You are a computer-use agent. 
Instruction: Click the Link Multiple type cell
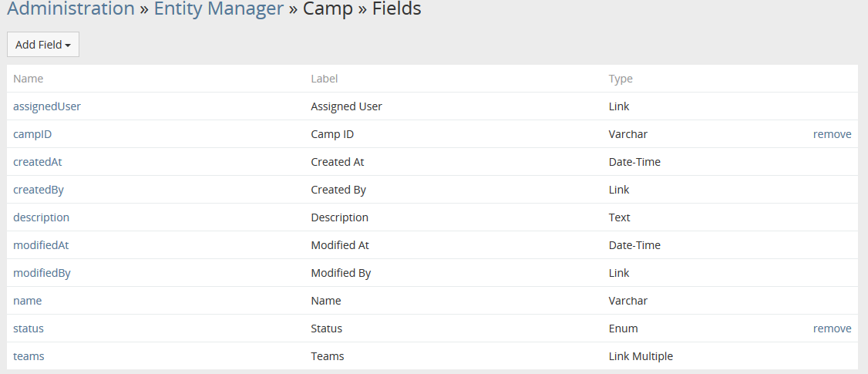641,356
